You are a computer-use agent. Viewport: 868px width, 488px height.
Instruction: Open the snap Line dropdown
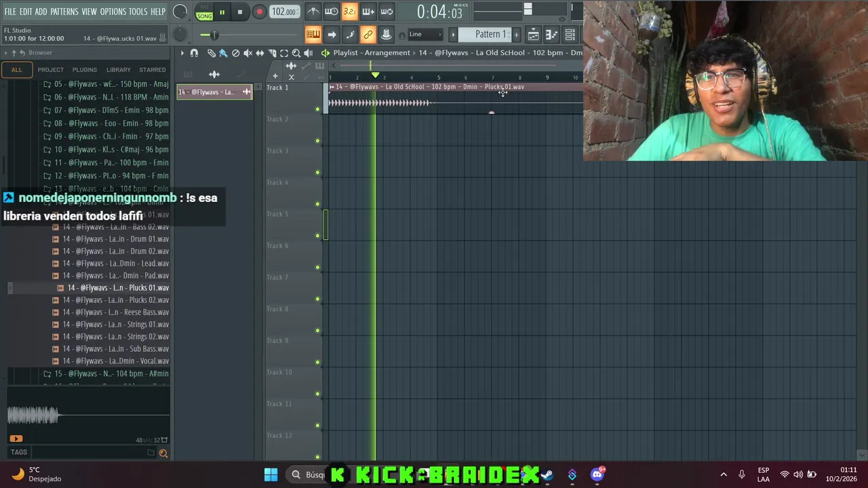(x=425, y=35)
